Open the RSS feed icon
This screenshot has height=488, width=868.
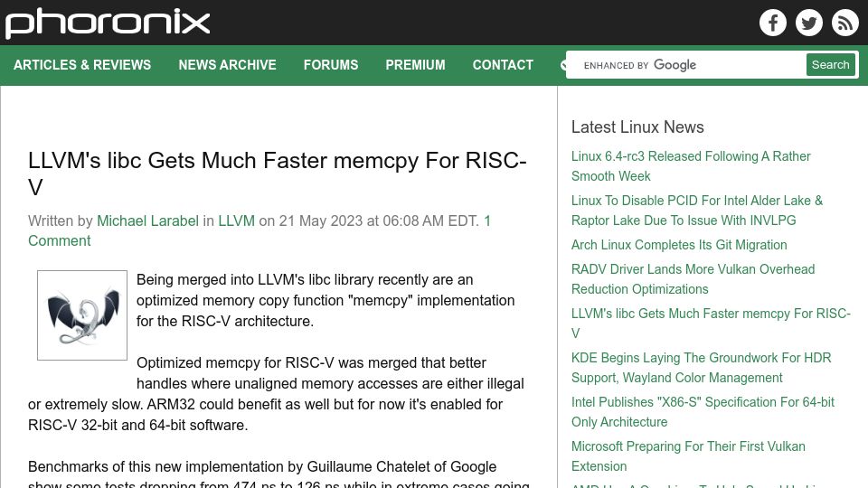click(844, 23)
